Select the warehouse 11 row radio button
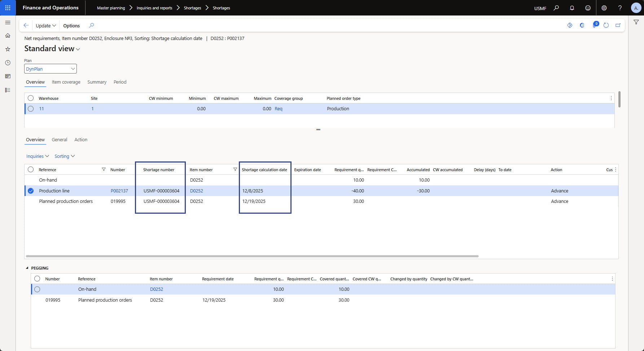The height and width of the screenshot is (351, 644). (x=31, y=109)
